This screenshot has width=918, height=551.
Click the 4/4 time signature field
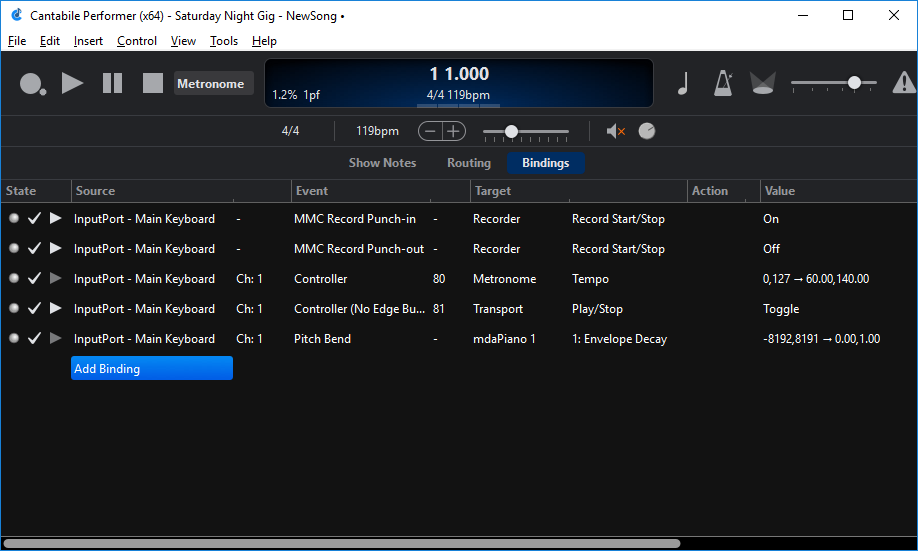click(x=290, y=131)
